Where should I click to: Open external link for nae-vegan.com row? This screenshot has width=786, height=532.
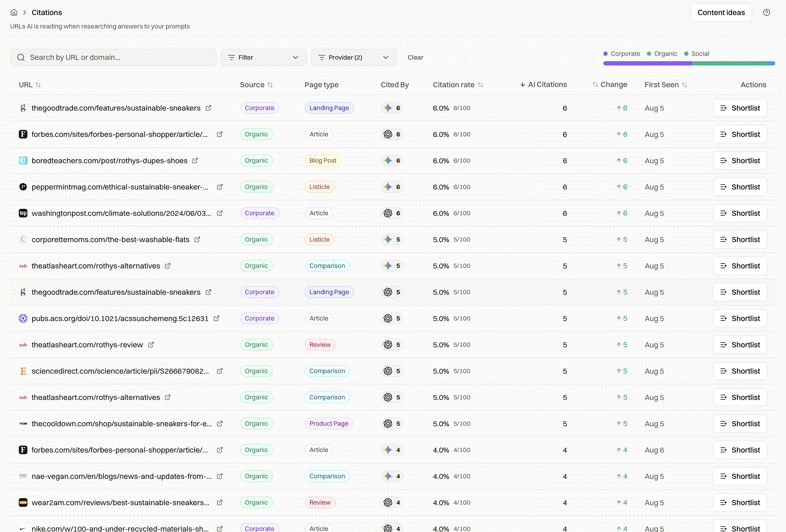(220, 476)
